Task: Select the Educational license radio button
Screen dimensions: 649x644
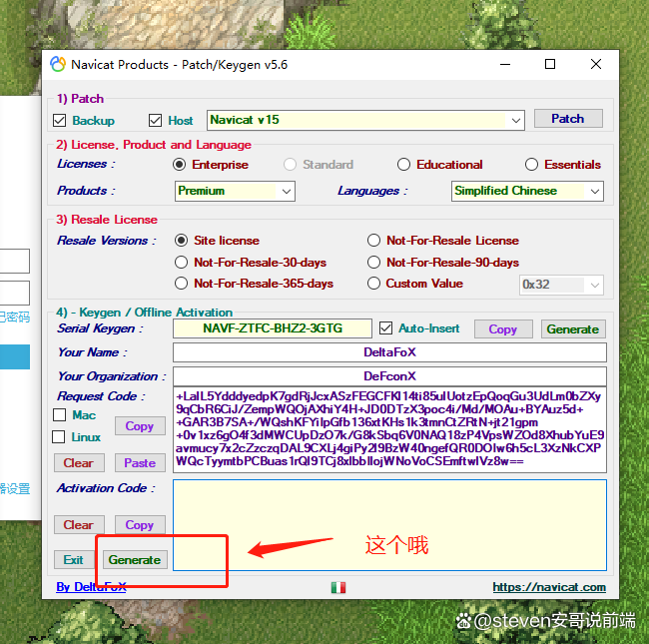Action: (x=403, y=165)
